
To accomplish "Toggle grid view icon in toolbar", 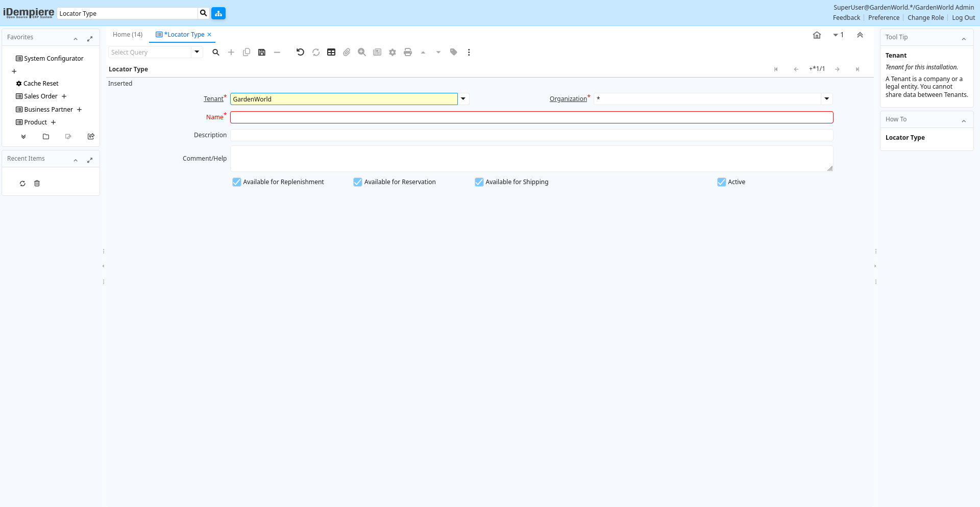I will 331,52.
